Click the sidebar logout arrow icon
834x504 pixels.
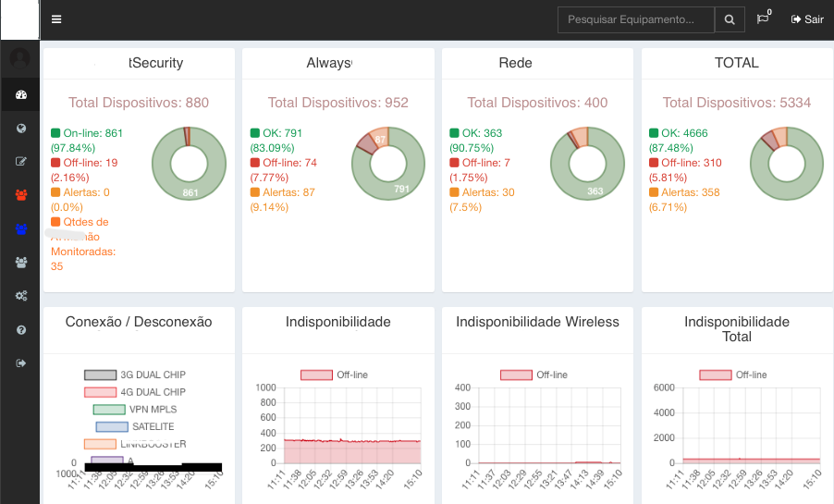20,363
